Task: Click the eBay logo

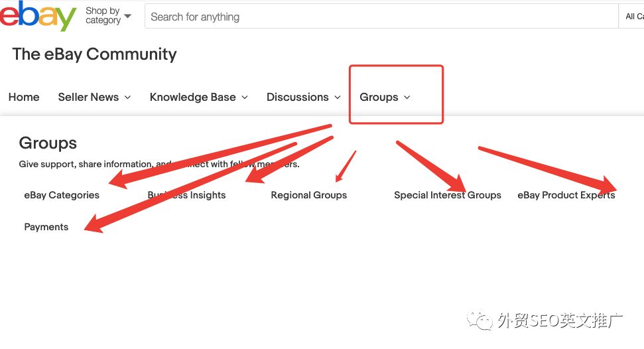Action: [x=38, y=16]
